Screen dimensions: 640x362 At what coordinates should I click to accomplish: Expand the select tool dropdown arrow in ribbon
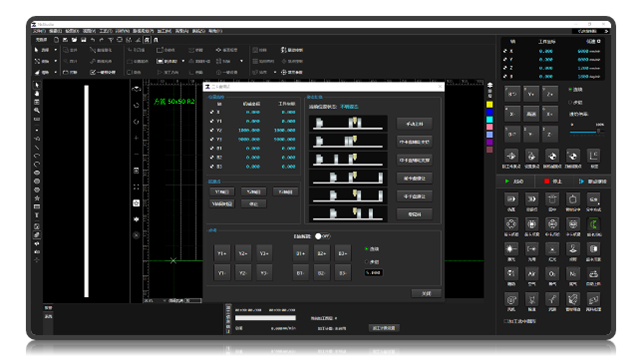coord(56,50)
